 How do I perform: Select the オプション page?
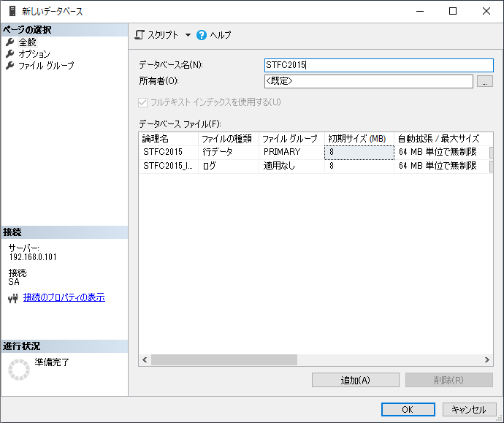point(34,54)
